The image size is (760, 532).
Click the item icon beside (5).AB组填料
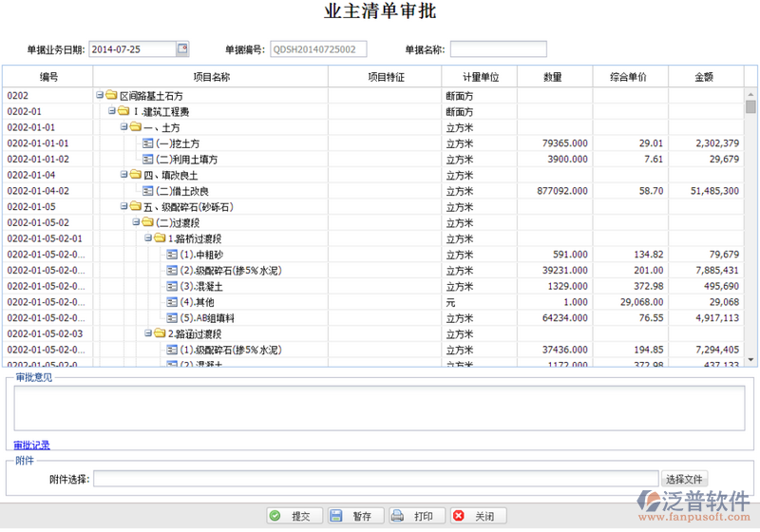[172, 318]
